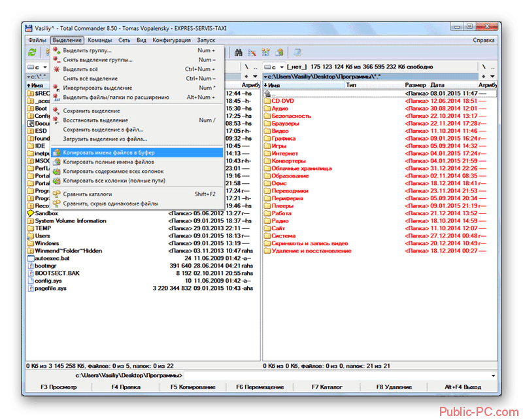Open the left panel favorites star menu
523x420 pixels.
(246, 77)
